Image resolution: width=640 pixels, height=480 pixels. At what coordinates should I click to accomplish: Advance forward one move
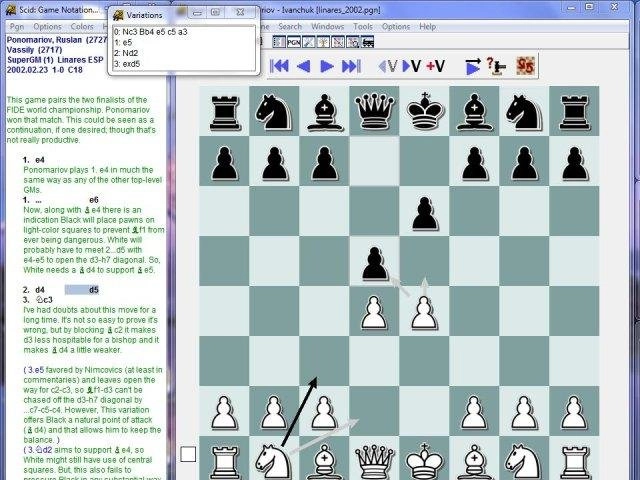tap(327, 66)
